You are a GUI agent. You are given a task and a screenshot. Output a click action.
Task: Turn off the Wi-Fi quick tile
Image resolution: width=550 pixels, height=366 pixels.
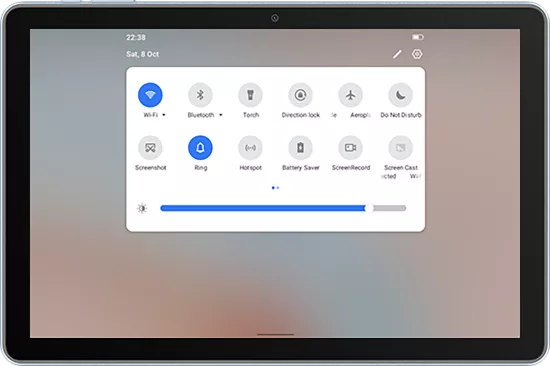coord(150,95)
